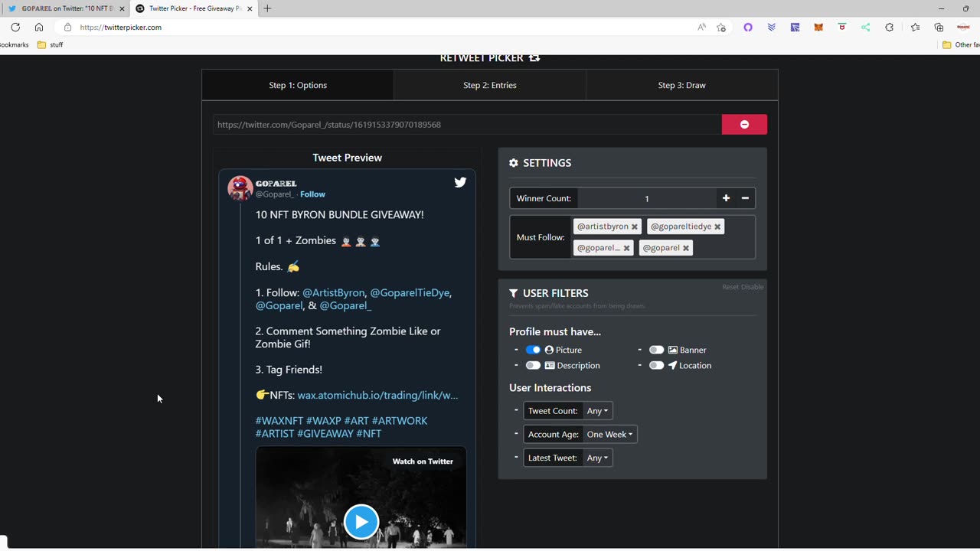The image size is (980, 551).
Task: Close the Twitter Picker browser tab
Action: (250, 8)
